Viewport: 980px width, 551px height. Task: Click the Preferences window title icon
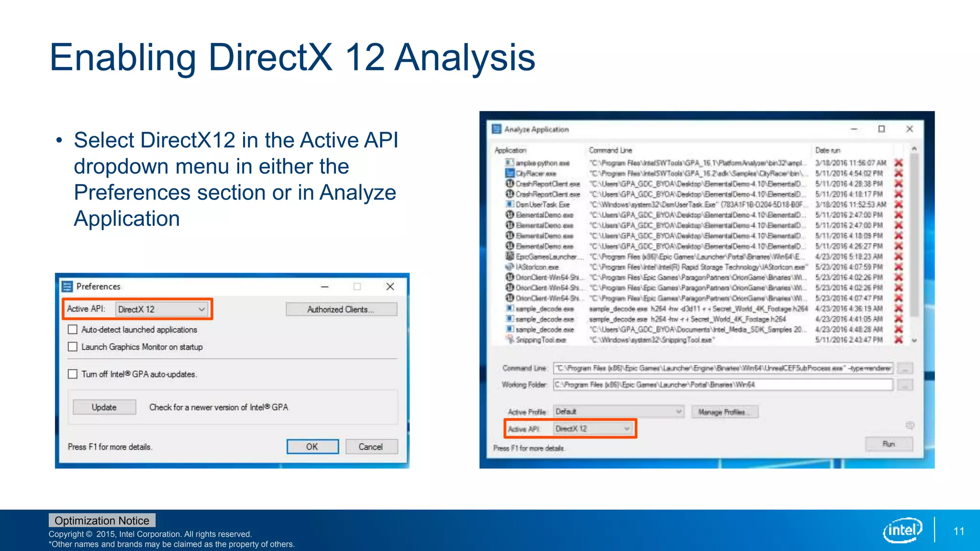pos(67,287)
